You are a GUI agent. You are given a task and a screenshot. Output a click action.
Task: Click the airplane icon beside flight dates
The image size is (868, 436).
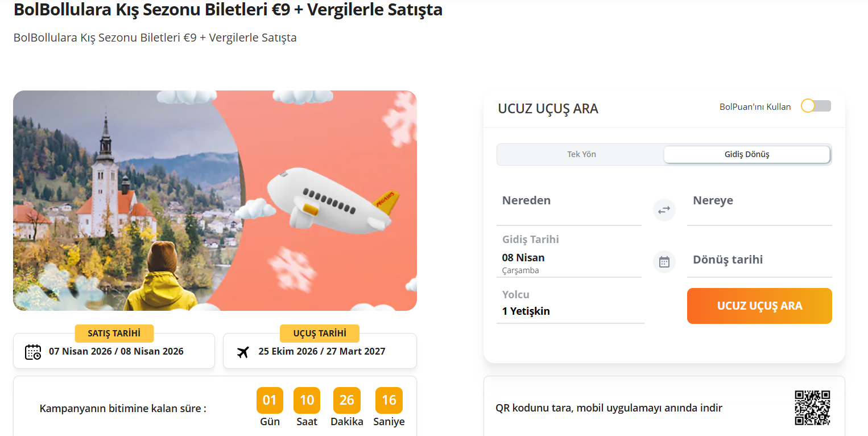[243, 352]
